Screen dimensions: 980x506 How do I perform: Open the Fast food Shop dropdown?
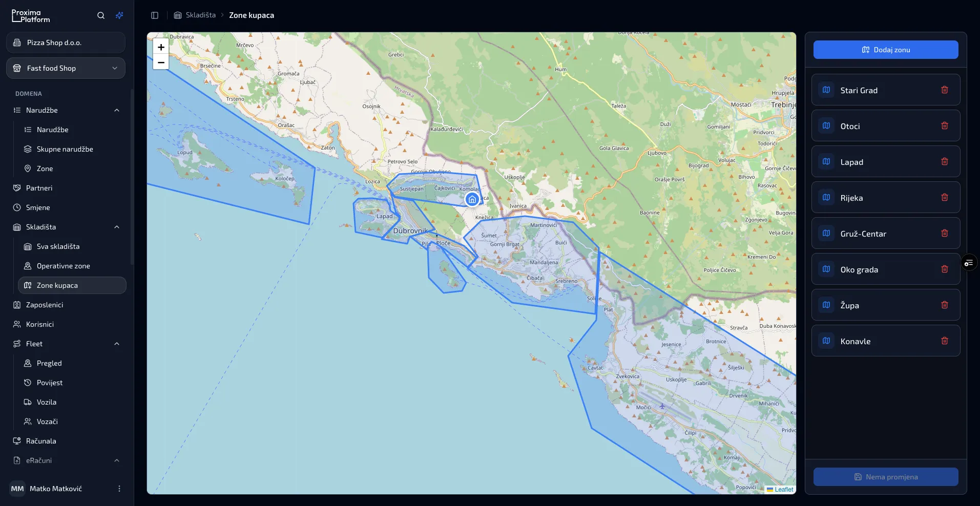(66, 68)
